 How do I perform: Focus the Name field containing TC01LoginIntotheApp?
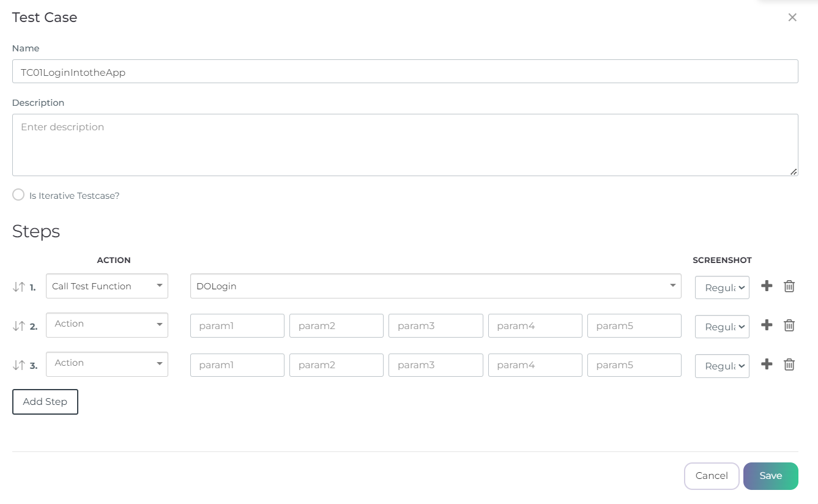[405, 72]
